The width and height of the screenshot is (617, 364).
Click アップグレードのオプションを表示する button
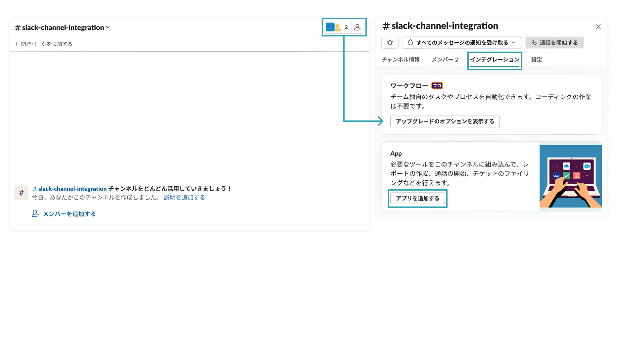click(445, 121)
